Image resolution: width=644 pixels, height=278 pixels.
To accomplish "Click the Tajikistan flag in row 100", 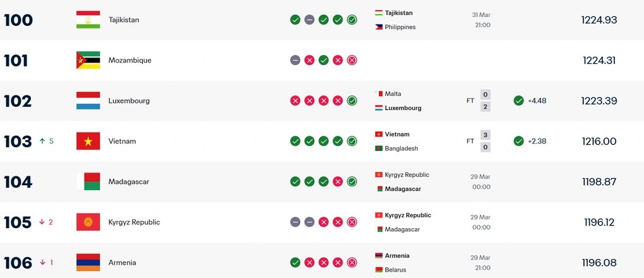I will pyautogui.click(x=88, y=20).
